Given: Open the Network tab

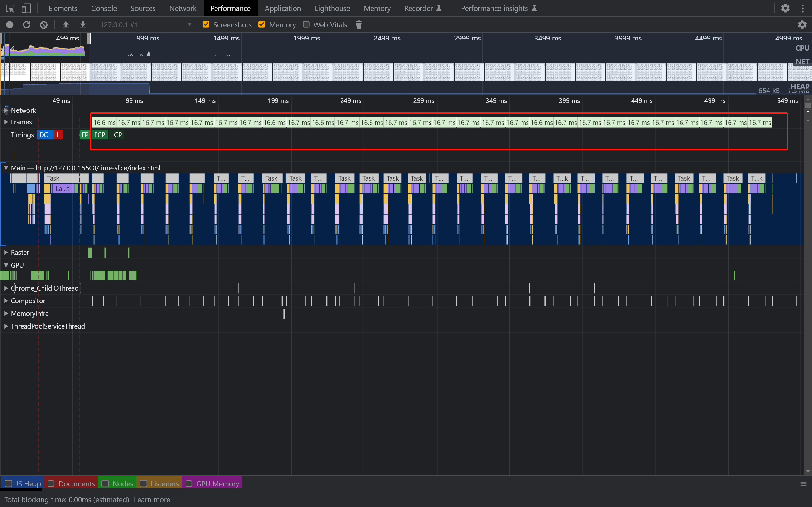Looking at the screenshot, I should coord(183,8).
